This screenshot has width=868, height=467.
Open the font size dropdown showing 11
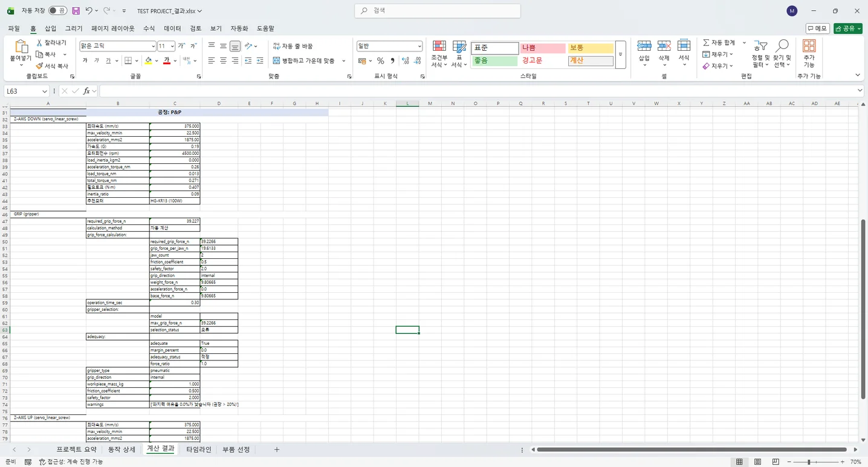point(172,46)
